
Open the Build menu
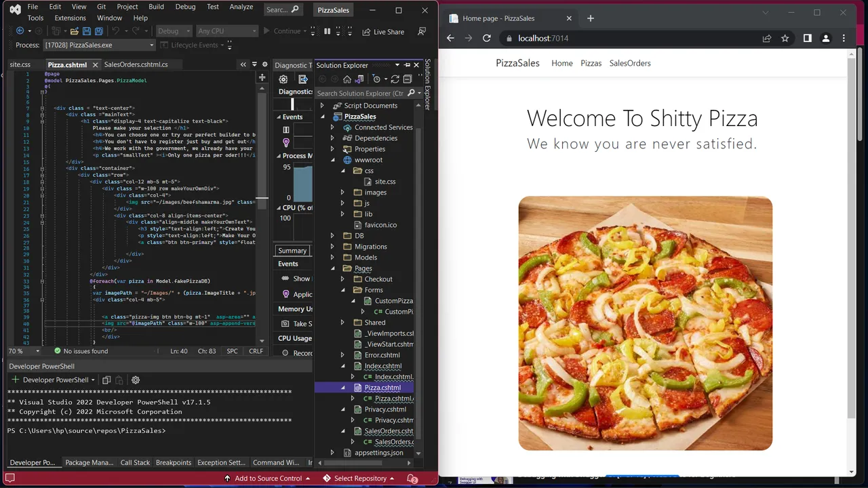click(x=156, y=7)
